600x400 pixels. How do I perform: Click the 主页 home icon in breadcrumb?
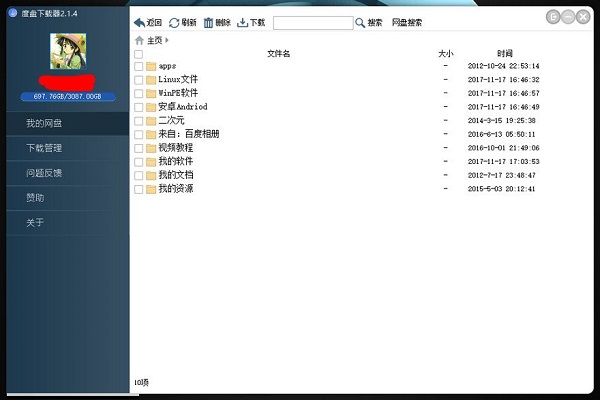click(x=139, y=40)
